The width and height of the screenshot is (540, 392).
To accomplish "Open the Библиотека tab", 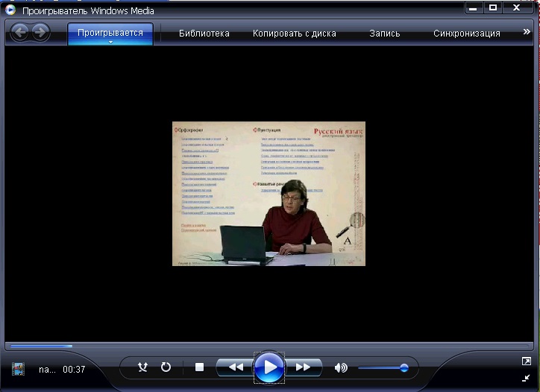I will (x=204, y=34).
